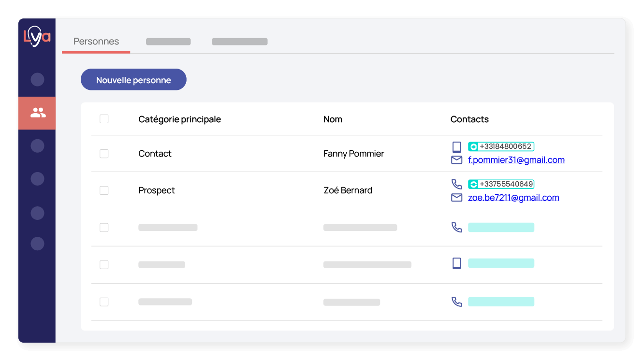This screenshot has width=644, height=361.
Task: Check the box for Fanny Pommier row
Action: pyautogui.click(x=104, y=154)
